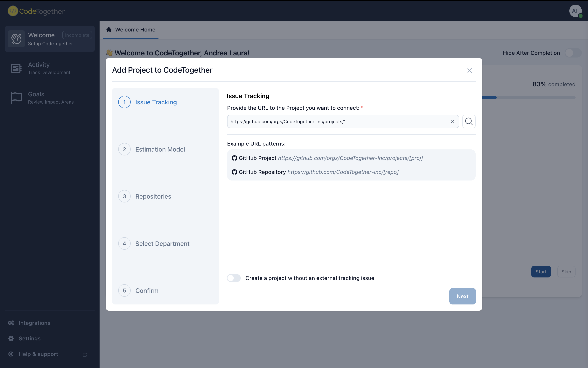Click the Next button
Image resolution: width=588 pixels, height=368 pixels.
tap(462, 296)
